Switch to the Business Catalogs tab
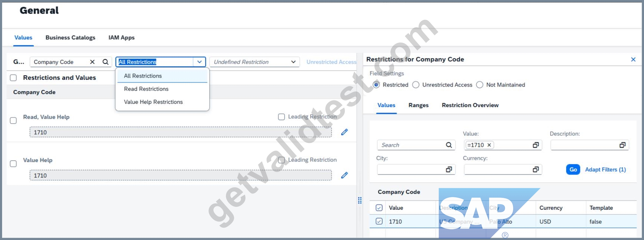This screenshot has height=240, width=644. point(70,38)
